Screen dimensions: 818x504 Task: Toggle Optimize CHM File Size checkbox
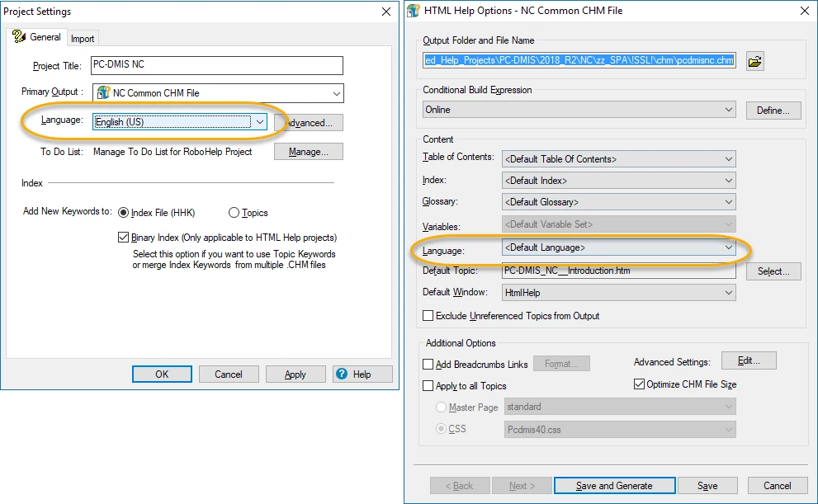639,384
